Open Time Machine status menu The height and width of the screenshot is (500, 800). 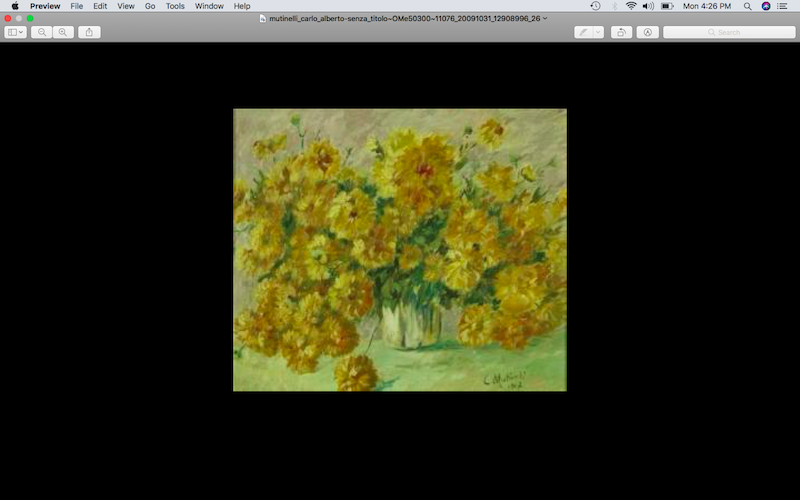pyautogui.click(x=595, y=6)
